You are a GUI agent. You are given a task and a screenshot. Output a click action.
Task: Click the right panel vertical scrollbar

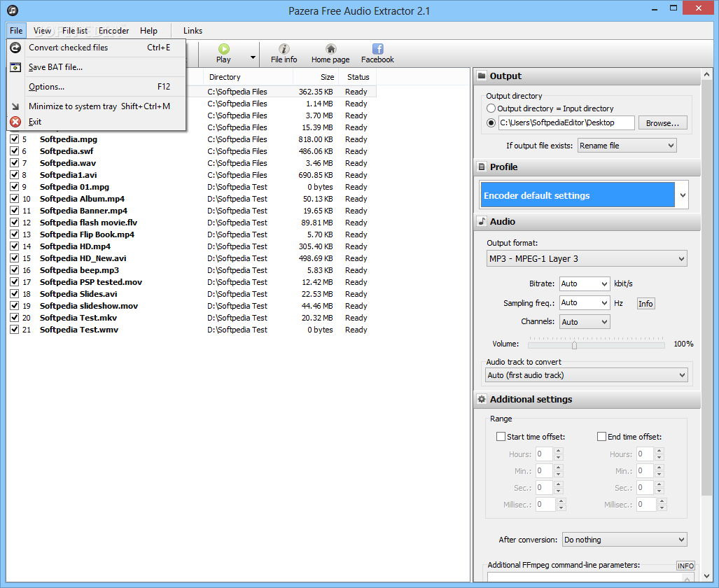click(706, 289)
